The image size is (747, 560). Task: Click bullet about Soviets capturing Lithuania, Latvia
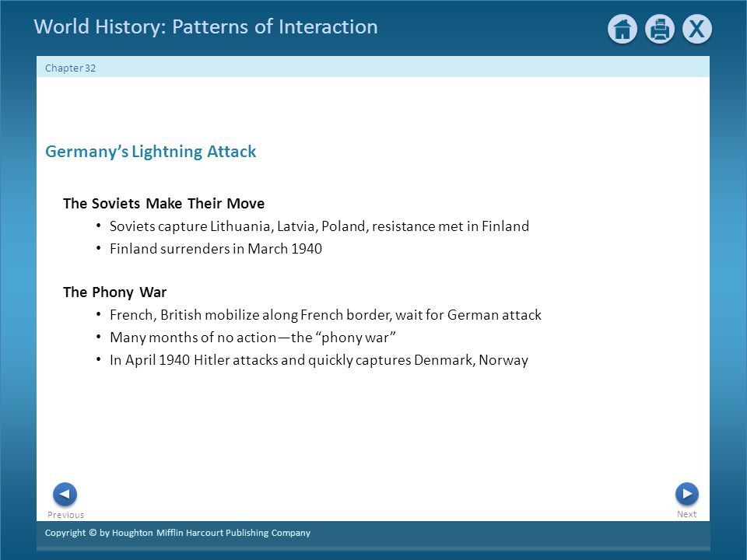319,226
